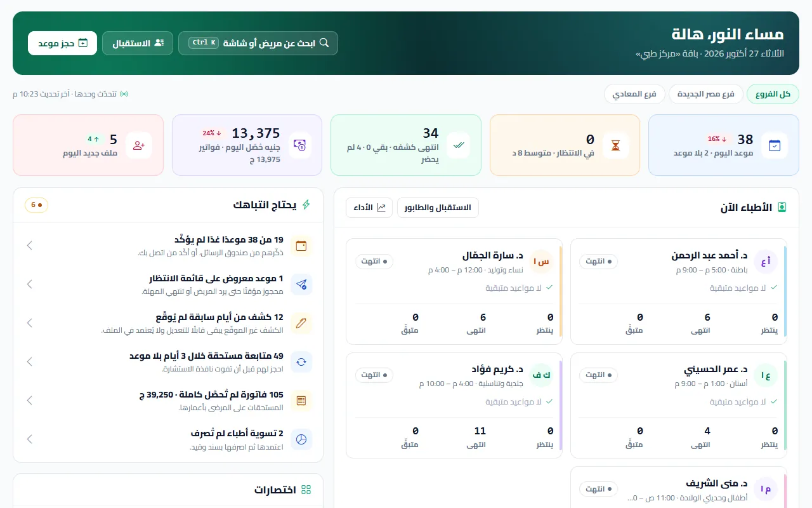This screenshot has height=508, width=812.
Task: Click the "24%" trend badge in the collections card
Action: click(x=213, y=133)
